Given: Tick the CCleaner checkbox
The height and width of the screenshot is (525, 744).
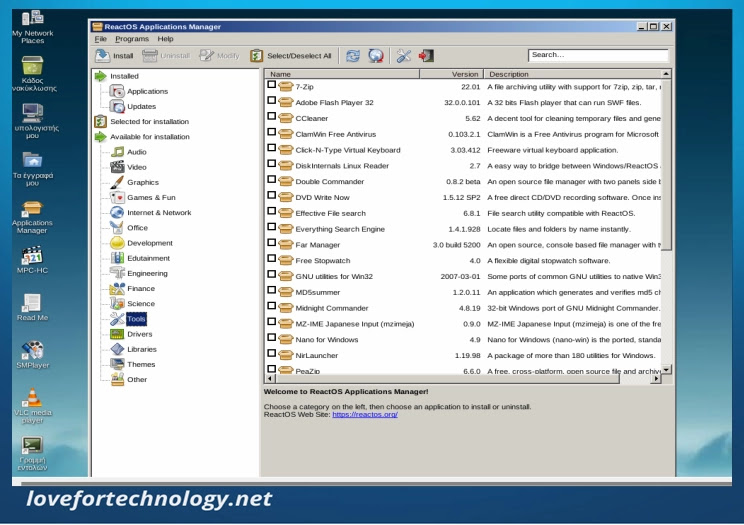Looking at the screenshot, I should point(271,116).
